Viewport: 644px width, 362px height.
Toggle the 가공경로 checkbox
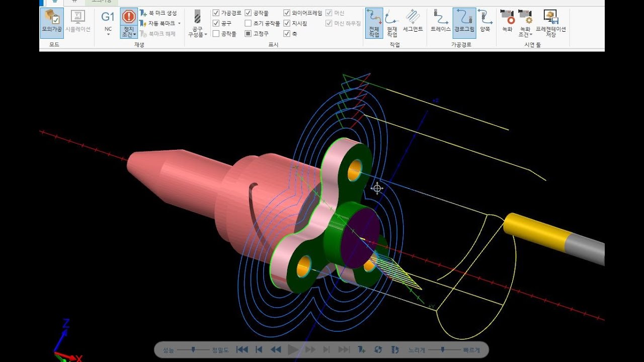[x=216, y=13]
